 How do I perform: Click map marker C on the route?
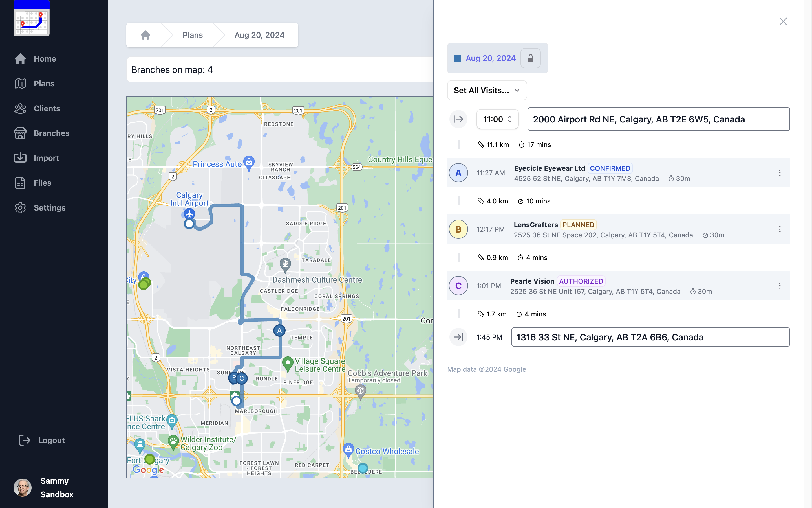click(x=242, y=378)
